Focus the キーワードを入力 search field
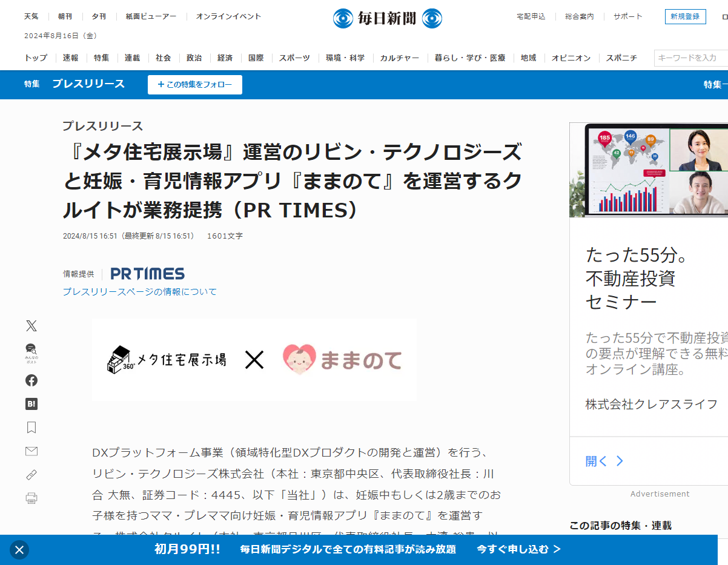728x565 pixels. tap(691, 58)
